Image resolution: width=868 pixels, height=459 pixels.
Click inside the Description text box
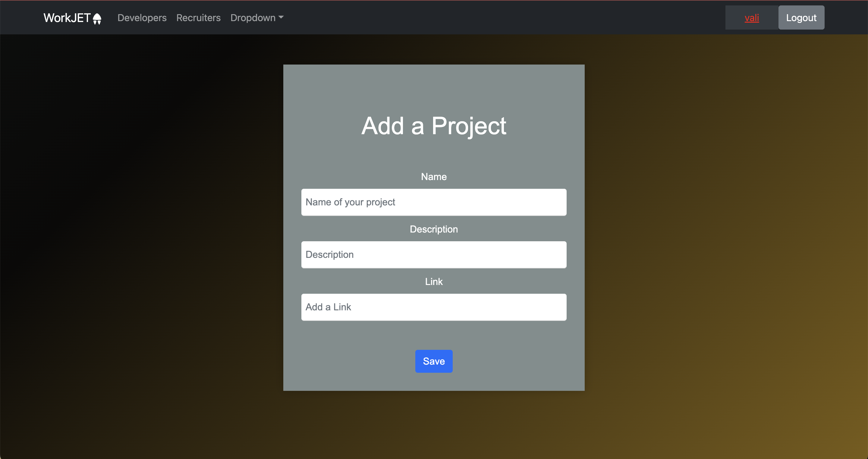[x=434, y=255]
